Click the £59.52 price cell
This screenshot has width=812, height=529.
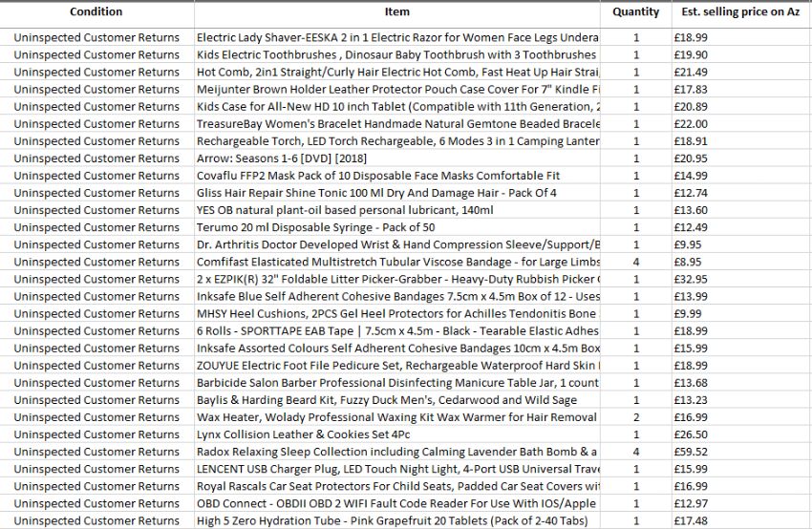pos(741,452)
